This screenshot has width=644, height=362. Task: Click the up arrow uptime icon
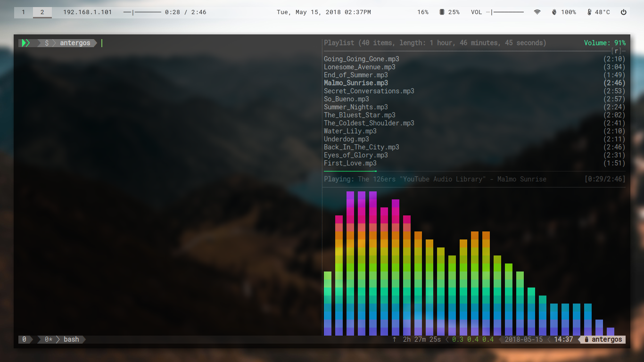[394, 339]
